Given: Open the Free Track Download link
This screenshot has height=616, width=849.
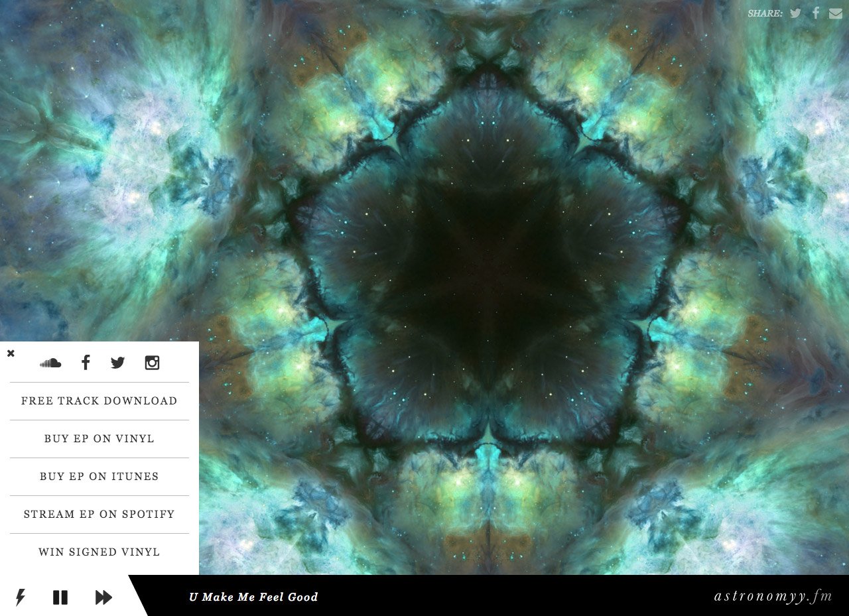Looking at the screenshot, I should [x=99, y=400].
